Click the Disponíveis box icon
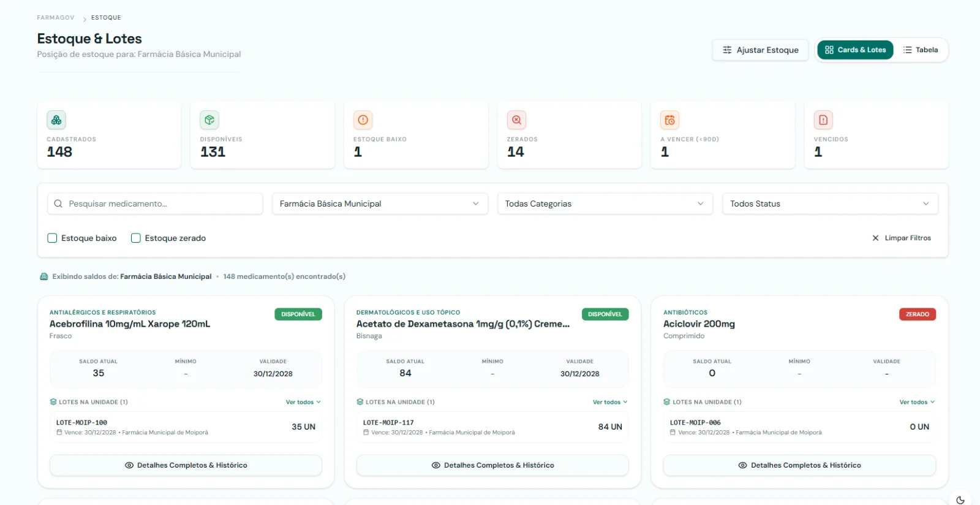Image resolution: width=980 pixels, height=505 pixels. (x=209, y=120)
